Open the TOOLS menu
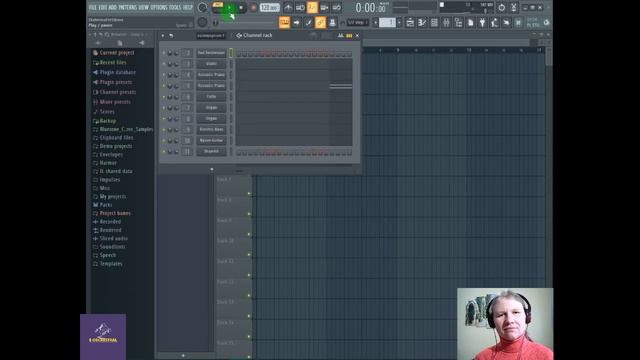 [x=175, y=7]
